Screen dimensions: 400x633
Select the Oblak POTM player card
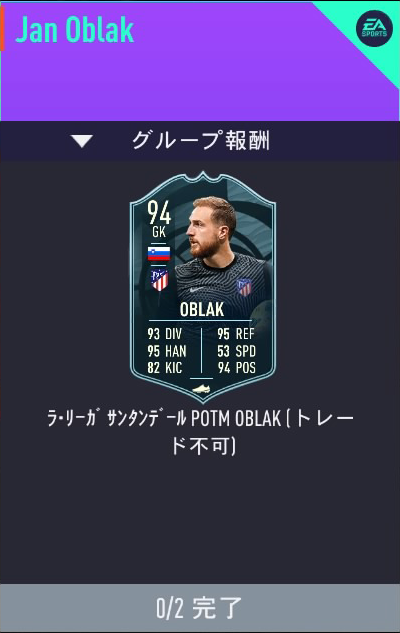coord(203,287)
